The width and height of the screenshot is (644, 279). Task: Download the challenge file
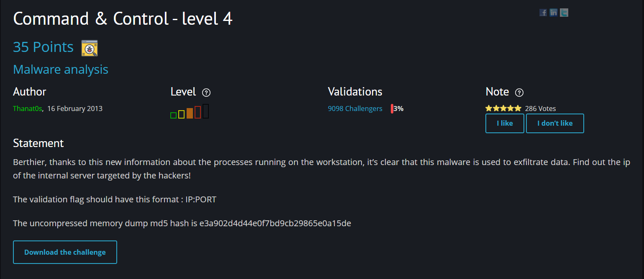pos(65,252)
